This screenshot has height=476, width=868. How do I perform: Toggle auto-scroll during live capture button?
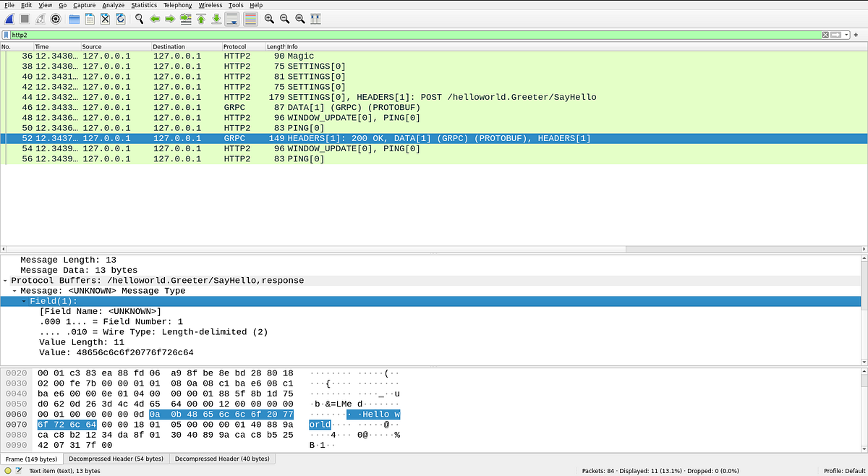coord(232,19)
